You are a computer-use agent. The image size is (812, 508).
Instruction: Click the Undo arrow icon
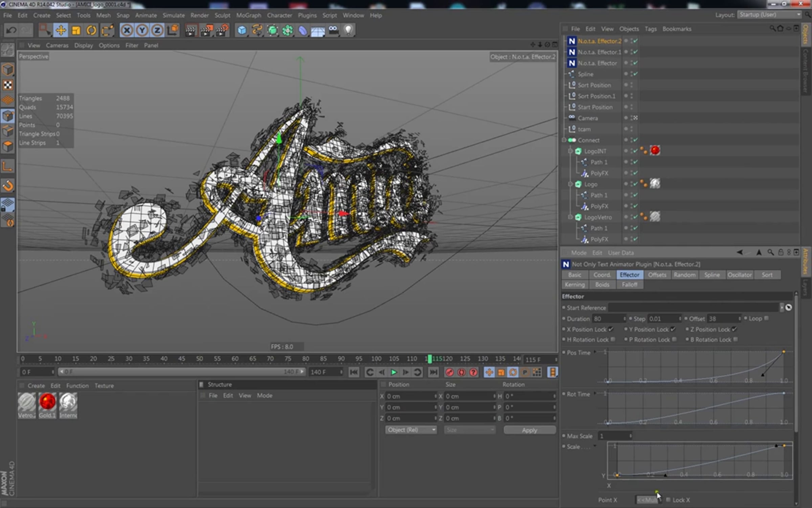pos(11,30)
